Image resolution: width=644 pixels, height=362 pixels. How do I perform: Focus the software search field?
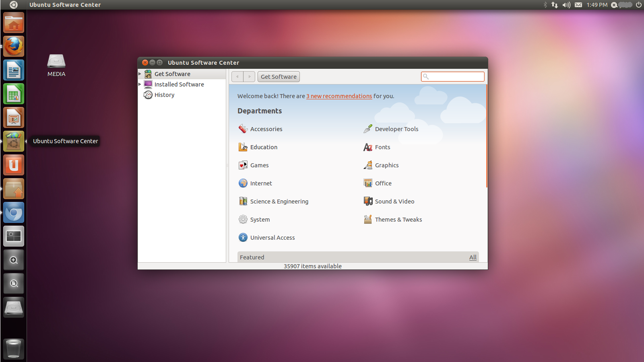pyautogui.click(x=453, y=76)
